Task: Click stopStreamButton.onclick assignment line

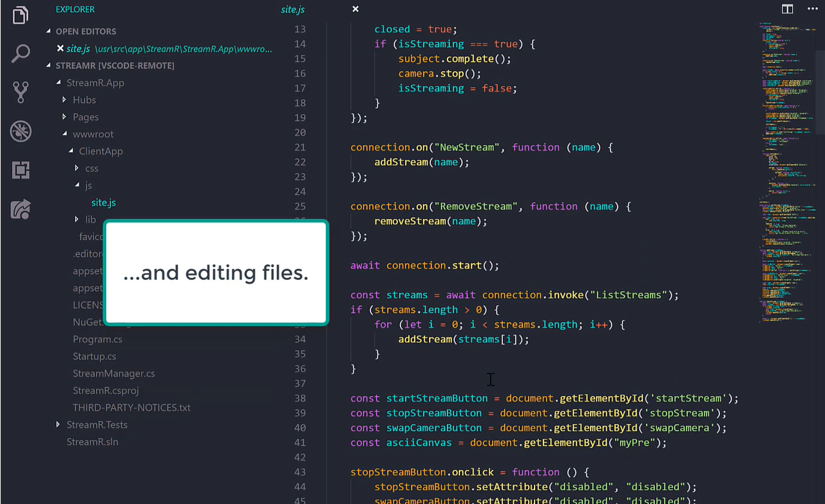Action: (470, 472)
